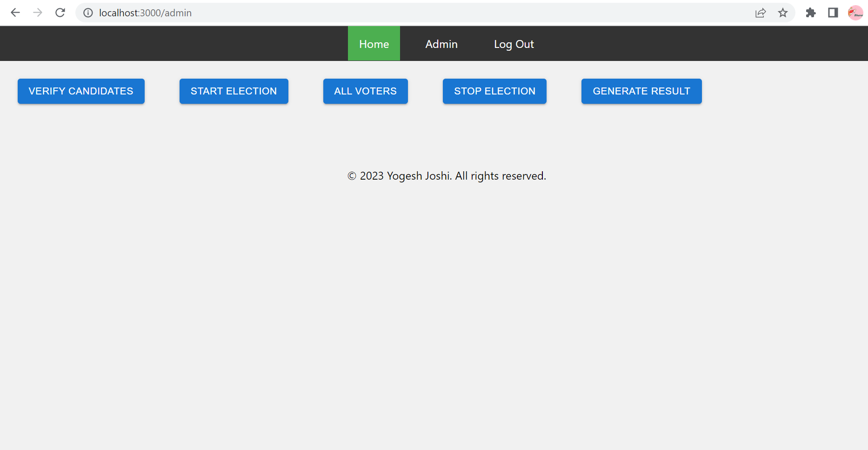This screenshot has height=450, width=868.
Task: Open the browser extensions puzzle icon
Action: [811, 13]
